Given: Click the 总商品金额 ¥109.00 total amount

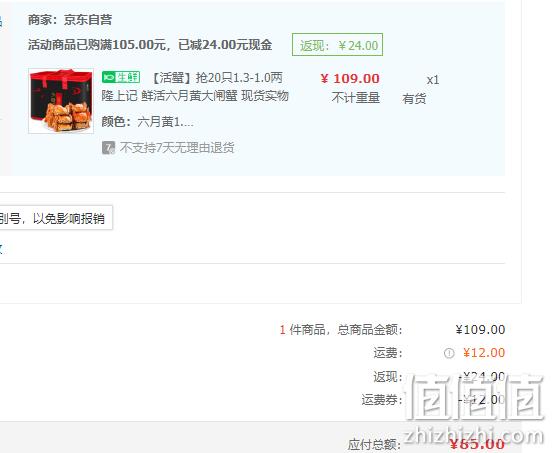Looking at the screenshot, I should coord(480,330).
